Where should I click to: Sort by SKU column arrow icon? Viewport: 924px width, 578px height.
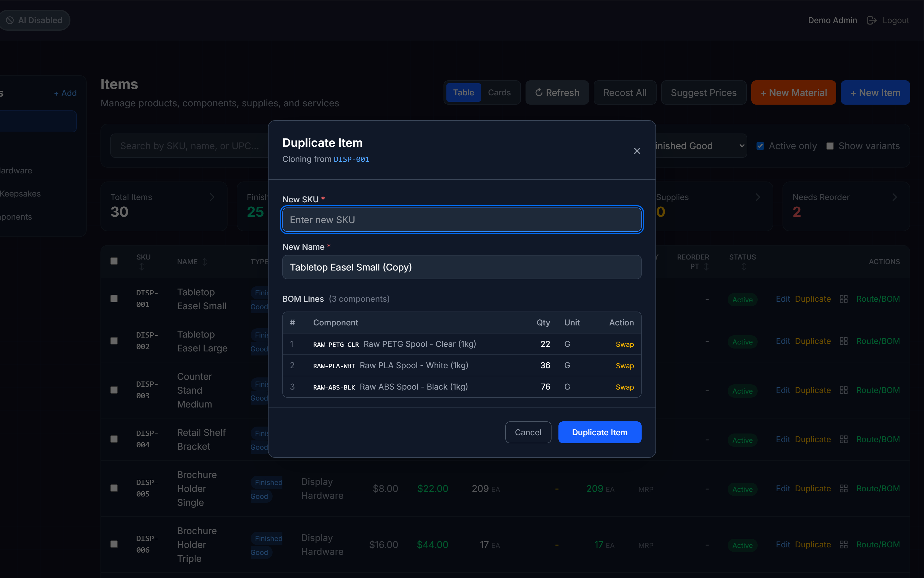coord(142,267)
